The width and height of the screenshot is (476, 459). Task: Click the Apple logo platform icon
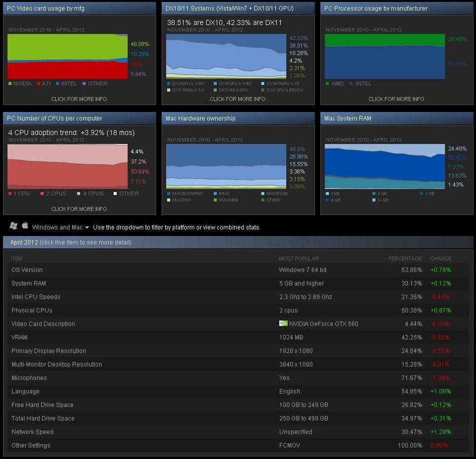pos(25,225)
